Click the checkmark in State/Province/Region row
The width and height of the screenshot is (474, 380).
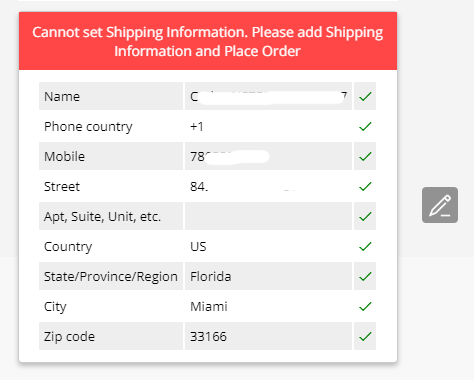[x=365, y=276]
